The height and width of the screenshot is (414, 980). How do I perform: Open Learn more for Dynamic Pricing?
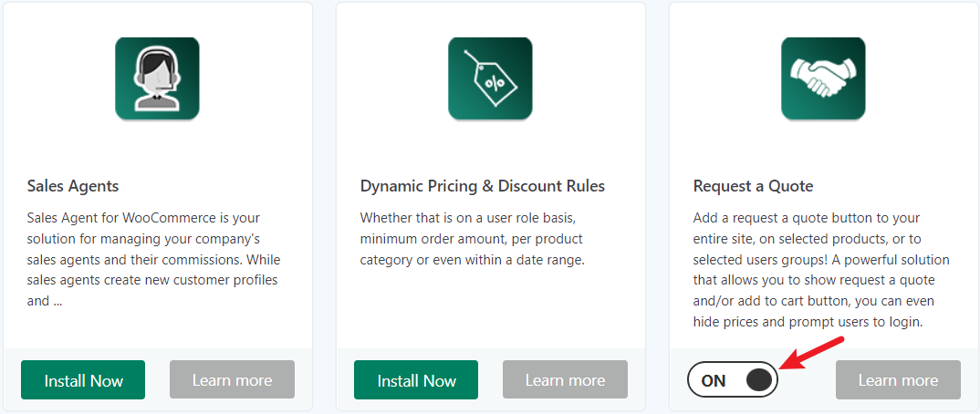pos(565,379)
